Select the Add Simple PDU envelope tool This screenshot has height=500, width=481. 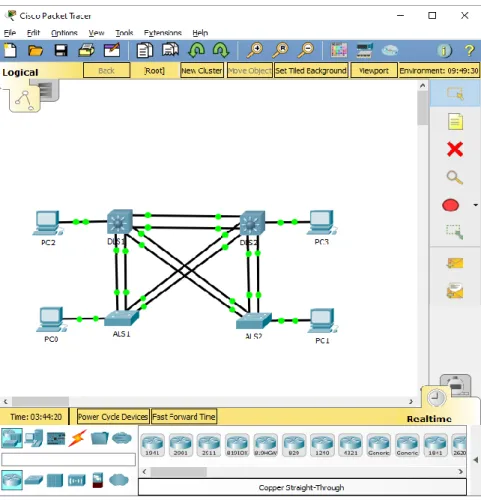click(455, 263)
